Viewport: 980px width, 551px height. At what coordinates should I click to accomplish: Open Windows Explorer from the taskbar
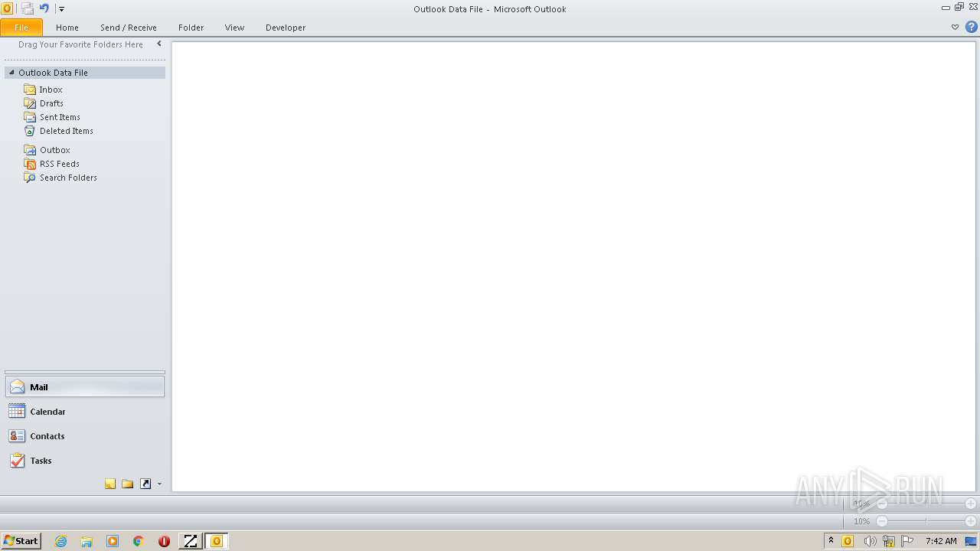87,541
